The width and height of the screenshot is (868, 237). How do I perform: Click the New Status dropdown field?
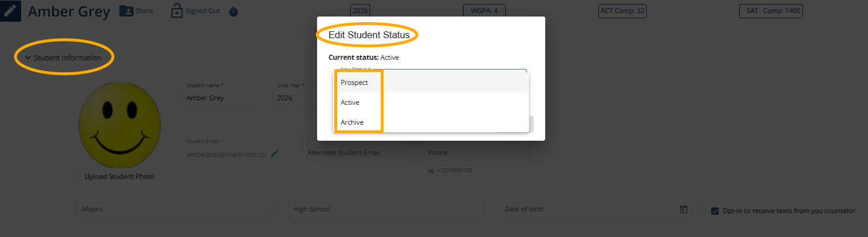click(431, 71)
